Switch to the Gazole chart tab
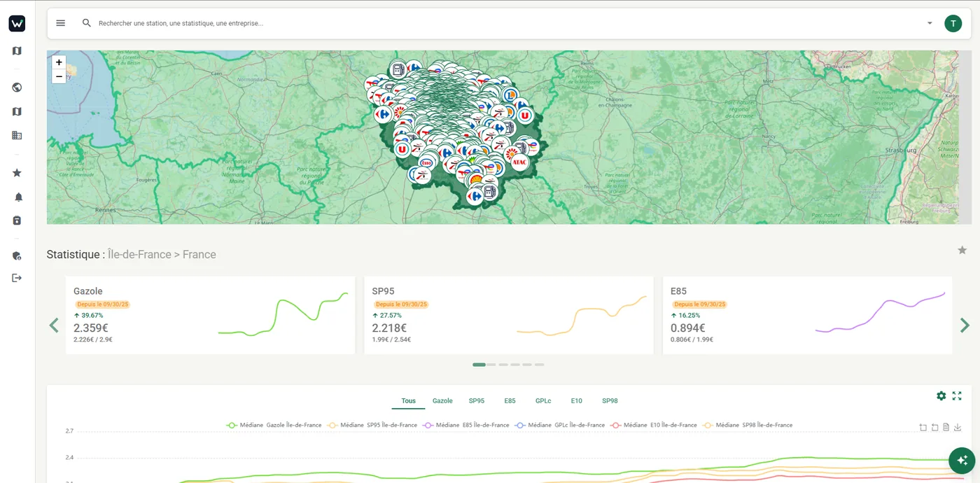This screenshot has height=483, width=980. click(x=442, y=401)
